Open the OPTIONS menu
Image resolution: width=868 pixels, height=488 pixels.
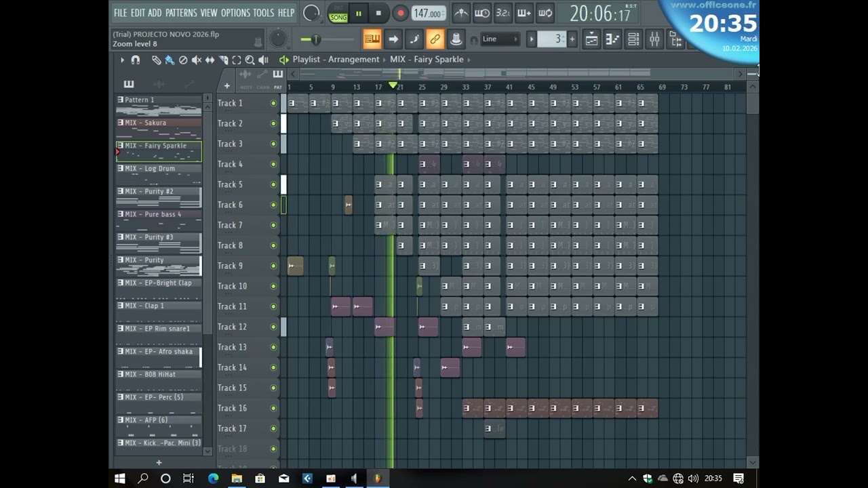click(x=235, y=13)
